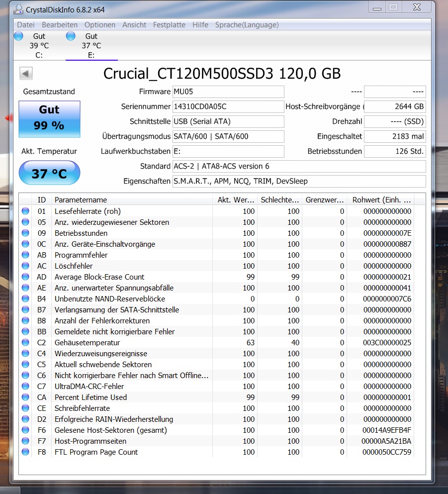Click the CrystalDiskInfo title bar app icon
Image resolution: width=448 pixels, height=494 pixels.
(18, 10)
